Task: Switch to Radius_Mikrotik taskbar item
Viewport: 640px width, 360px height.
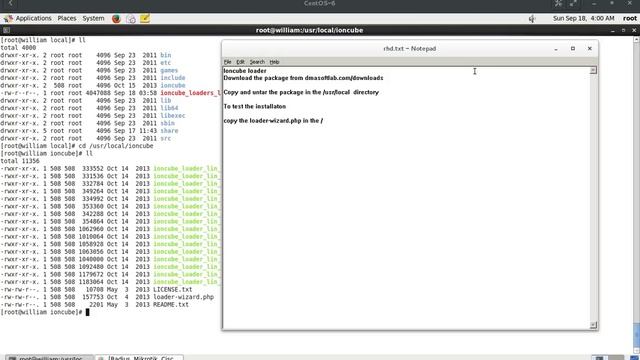Action: (x=140, y=358)
